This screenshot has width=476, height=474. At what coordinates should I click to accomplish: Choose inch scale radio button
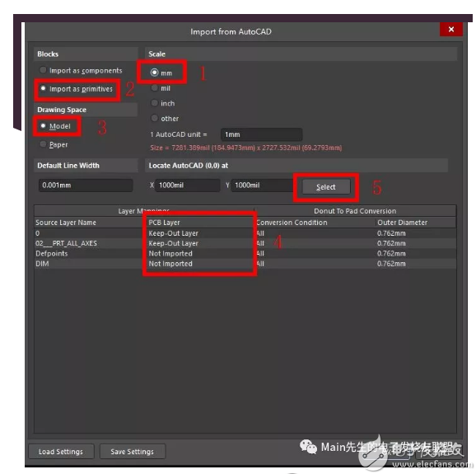click(x=155, y=103)
